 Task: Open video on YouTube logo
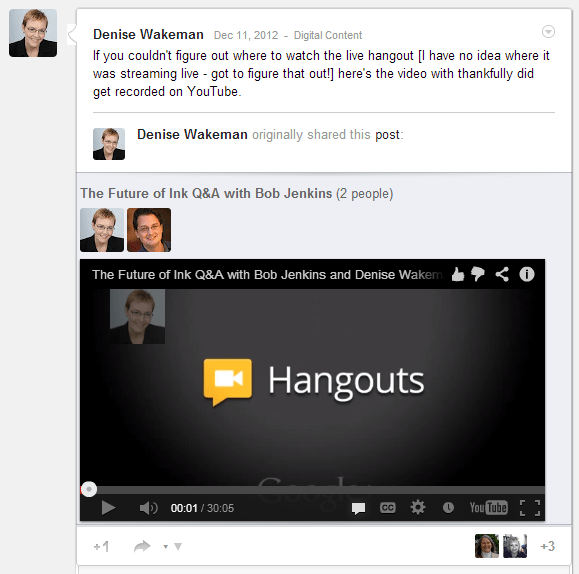coord(488,508)
